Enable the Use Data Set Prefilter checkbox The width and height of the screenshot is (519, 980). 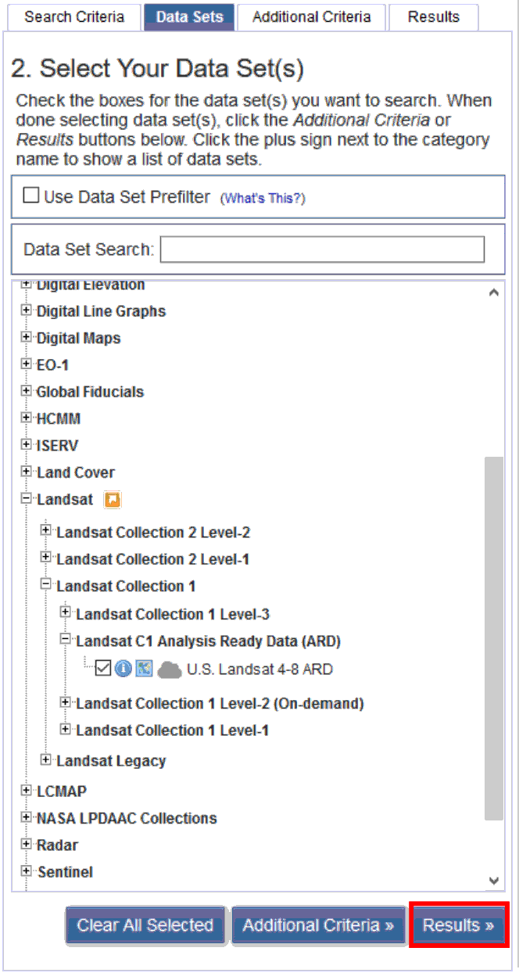click(31, 196)
